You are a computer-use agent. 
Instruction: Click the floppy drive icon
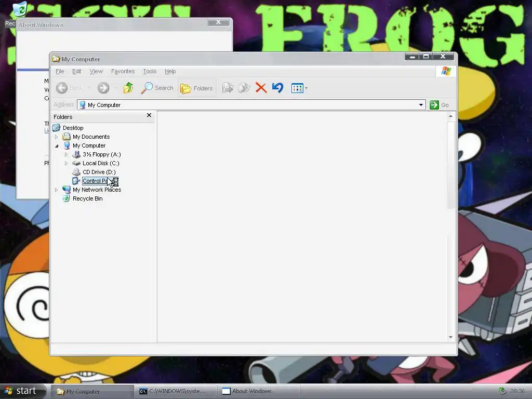pyautogui.click(x=76, y=154)
